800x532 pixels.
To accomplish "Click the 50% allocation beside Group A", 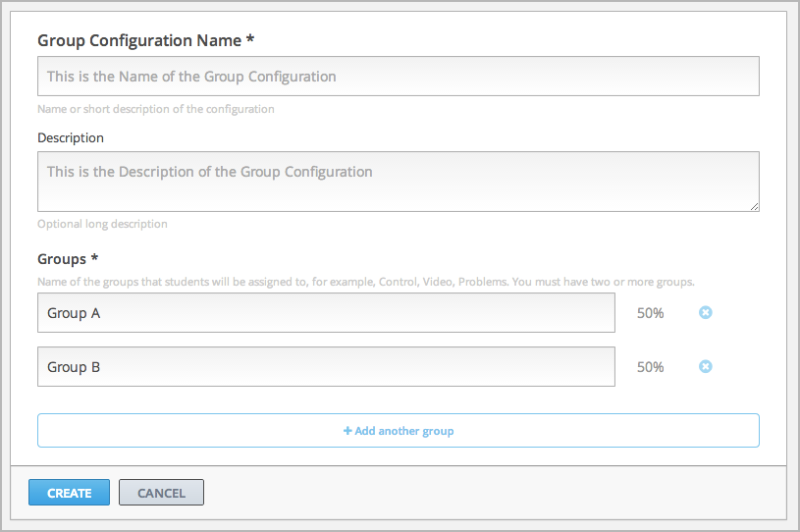I will pos(650,313).
